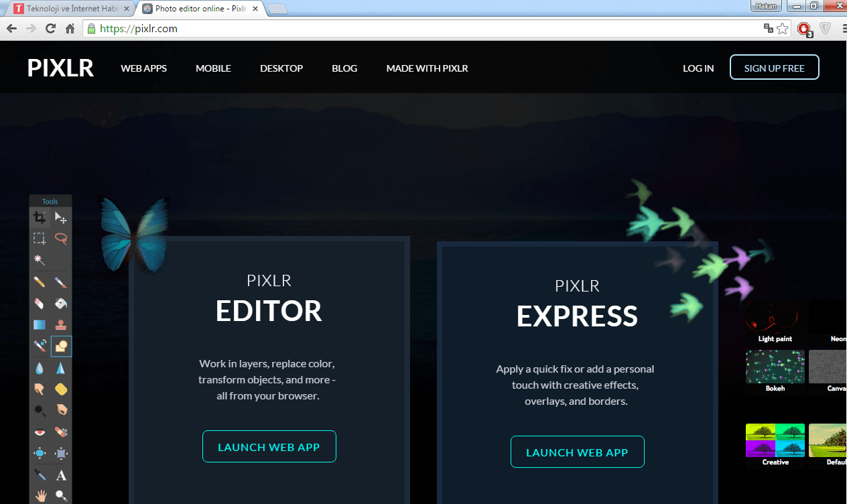Choose the Color Replace tool
The height and width of the screenshot is (504, 847).
coord(40,346)
